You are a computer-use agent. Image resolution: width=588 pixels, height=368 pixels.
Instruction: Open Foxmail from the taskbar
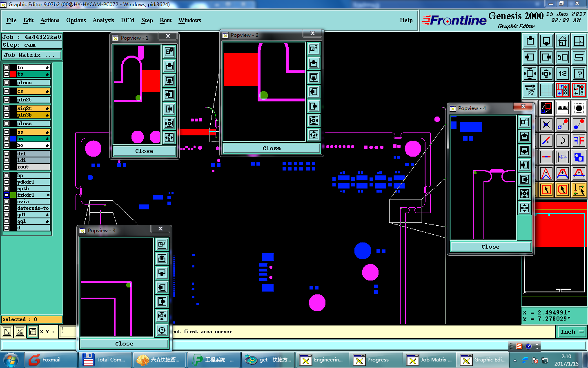tap(51, 360)
